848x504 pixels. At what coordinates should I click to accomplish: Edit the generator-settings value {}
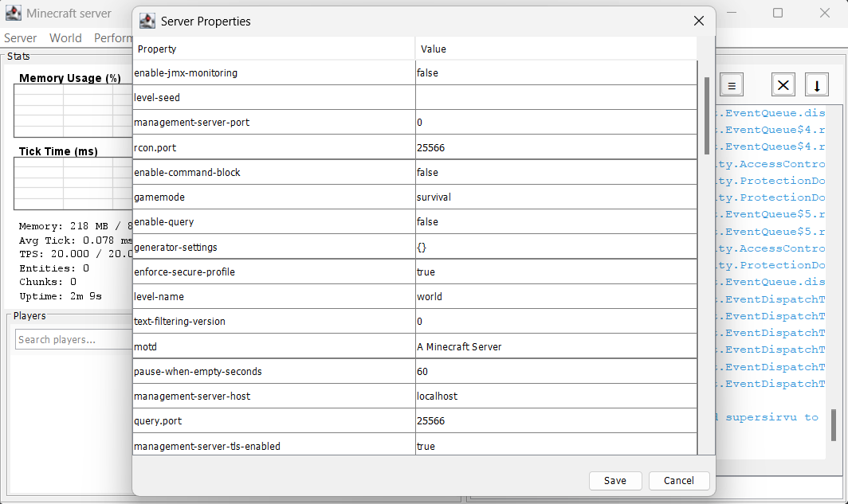pos(556,247)
